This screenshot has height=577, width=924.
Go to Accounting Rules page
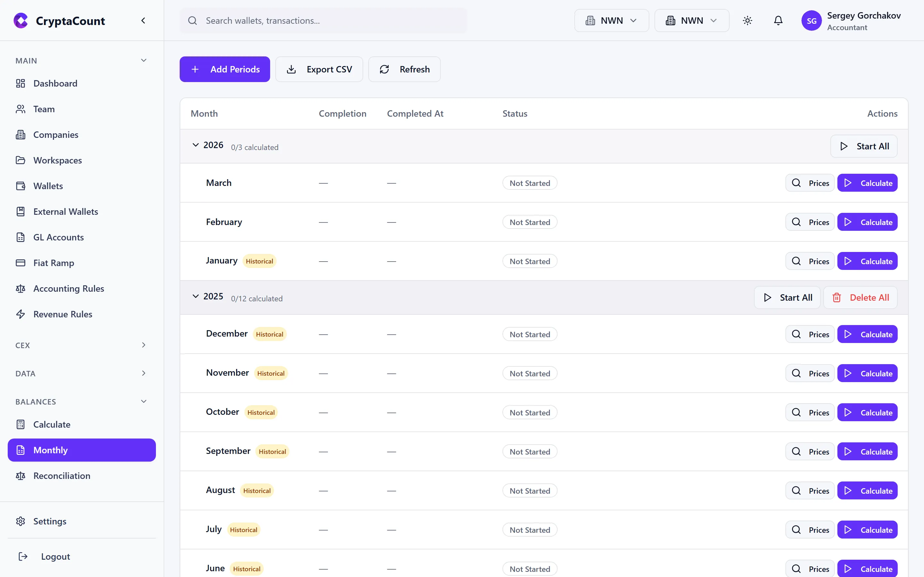69,288
